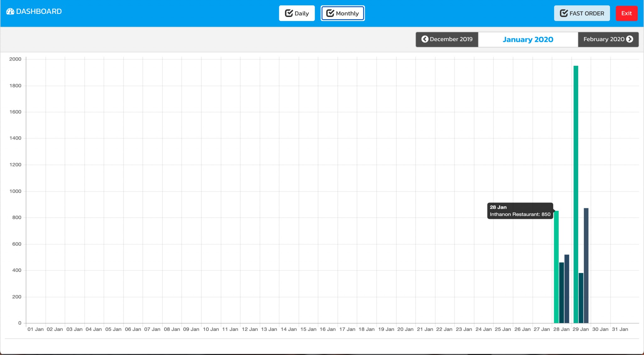Click the 05 Jan axis label
This screenshot has height=355, width=644.
(x=113, y=329)
